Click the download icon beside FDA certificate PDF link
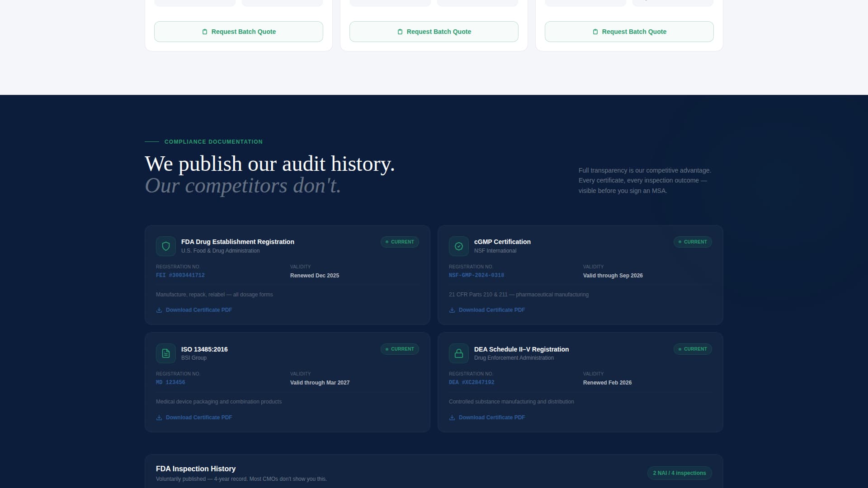The width and height of the screenshot is (868, 488). point(159,310)
